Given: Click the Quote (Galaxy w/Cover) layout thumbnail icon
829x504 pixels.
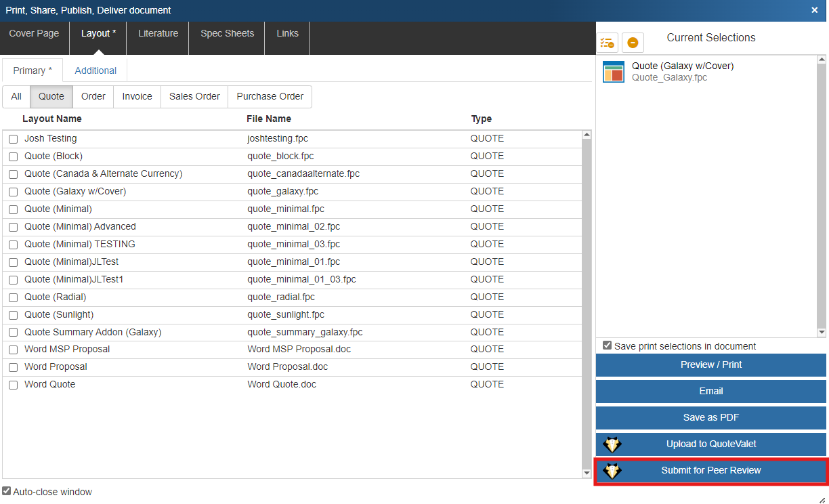Looking at the screenshot, I should point(614,72).
